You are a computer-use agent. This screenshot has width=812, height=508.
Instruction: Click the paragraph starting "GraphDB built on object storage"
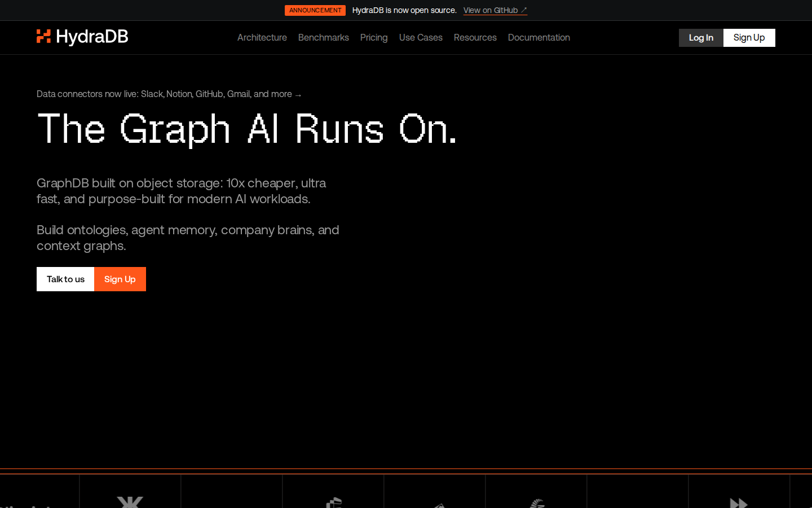tap(182, 191)
